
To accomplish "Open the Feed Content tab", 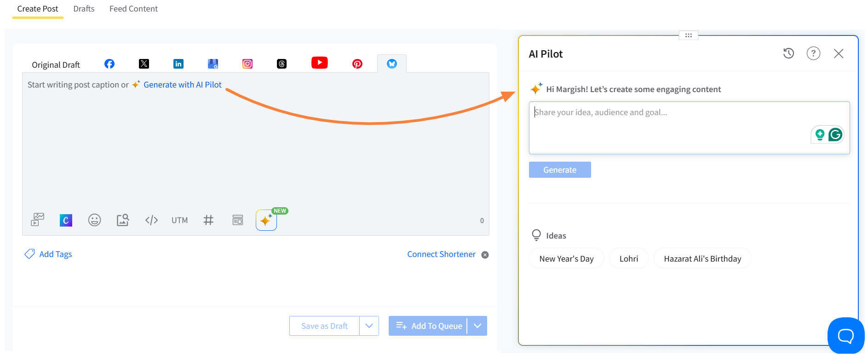I will pos(133,9).
